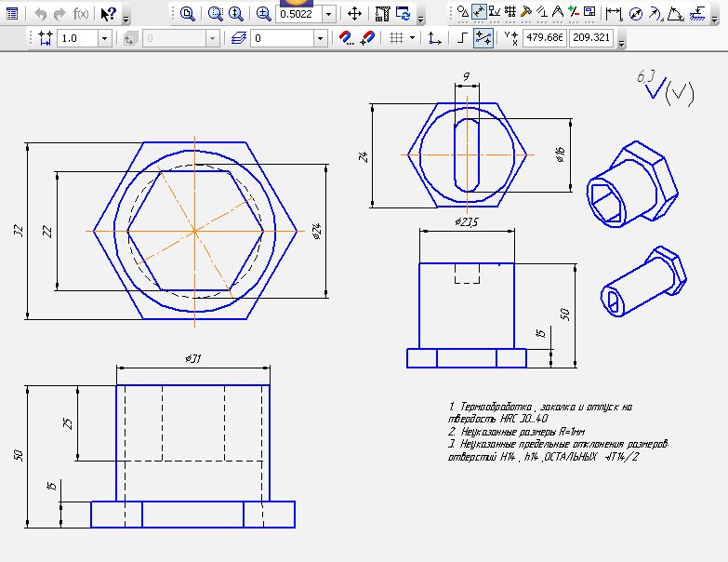The width and height of the screenshot is (728, 562).
Task: Open the compass-shaped panel icon
Action: click(x=558, y=12)
